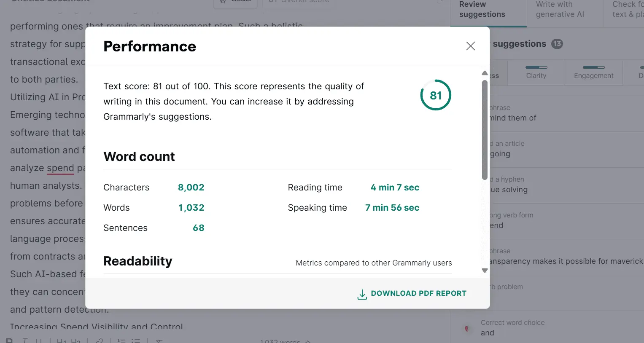644x343 pixels.
Task: Select the reading time 4 min 7 sec
Action: 395,188
